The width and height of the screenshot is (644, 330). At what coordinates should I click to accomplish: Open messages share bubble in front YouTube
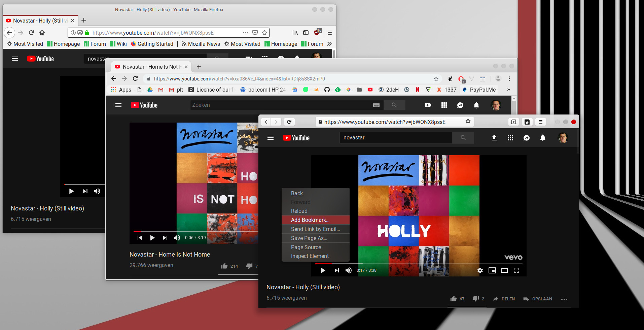tap(527, 138)
